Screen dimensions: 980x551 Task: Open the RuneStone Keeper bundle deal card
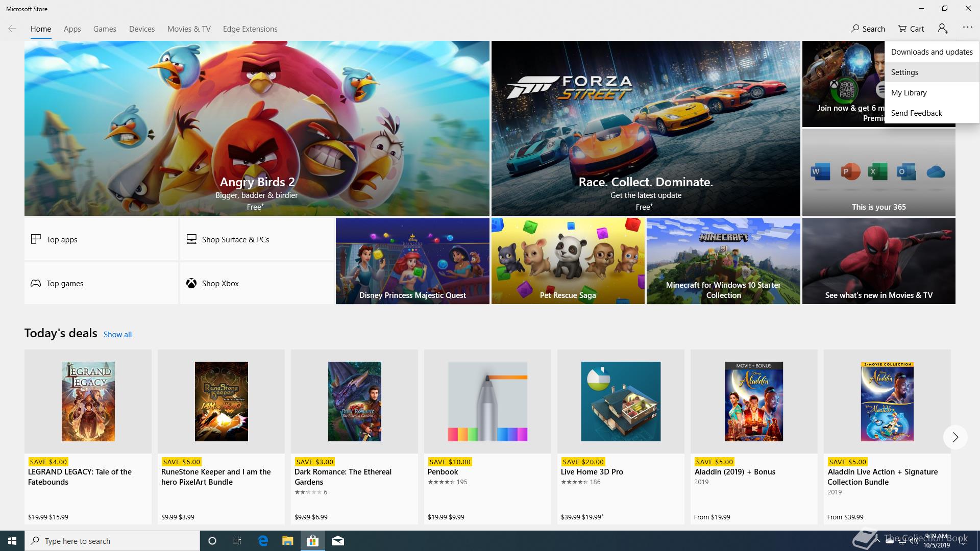coord(221,437)
